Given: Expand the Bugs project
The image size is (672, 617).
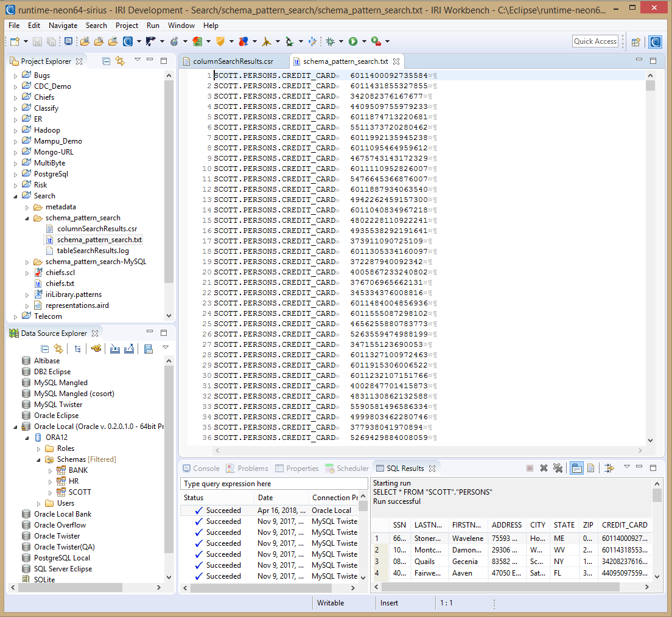Looking at the screenshot, I should tap(15, 76).
